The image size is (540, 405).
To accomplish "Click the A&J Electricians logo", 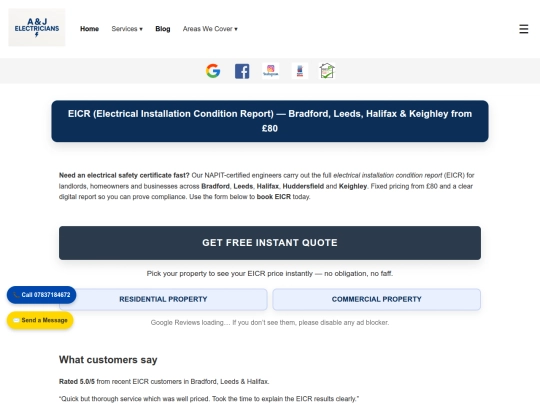I will [x=37, y=27].
